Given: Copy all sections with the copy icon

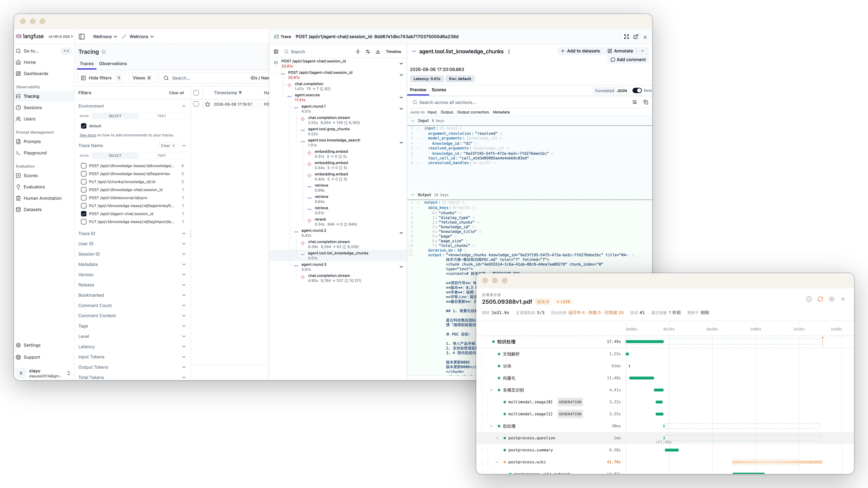Looking at the screenshot, I should (x=646, y=102).
